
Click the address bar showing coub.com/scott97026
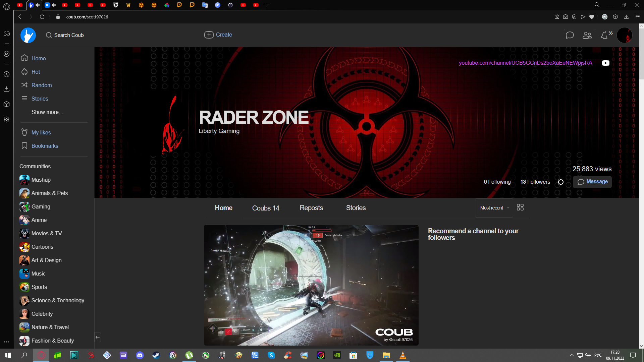click(87, 17)
